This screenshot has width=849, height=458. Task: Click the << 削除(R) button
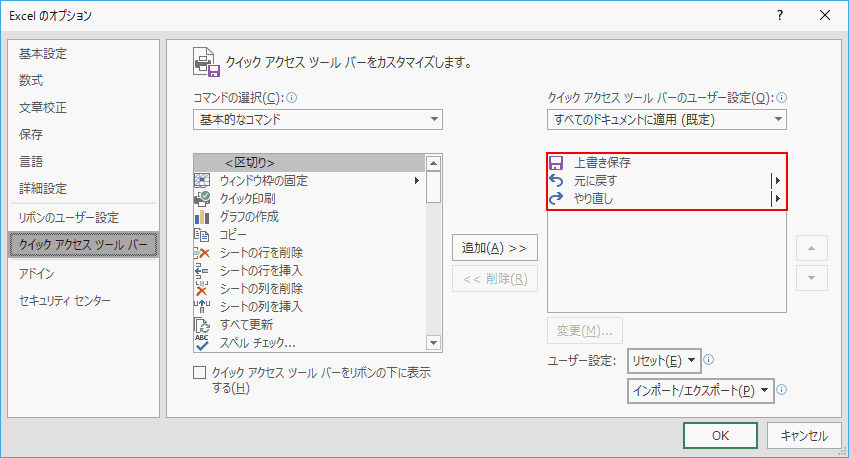pos(495,279)
